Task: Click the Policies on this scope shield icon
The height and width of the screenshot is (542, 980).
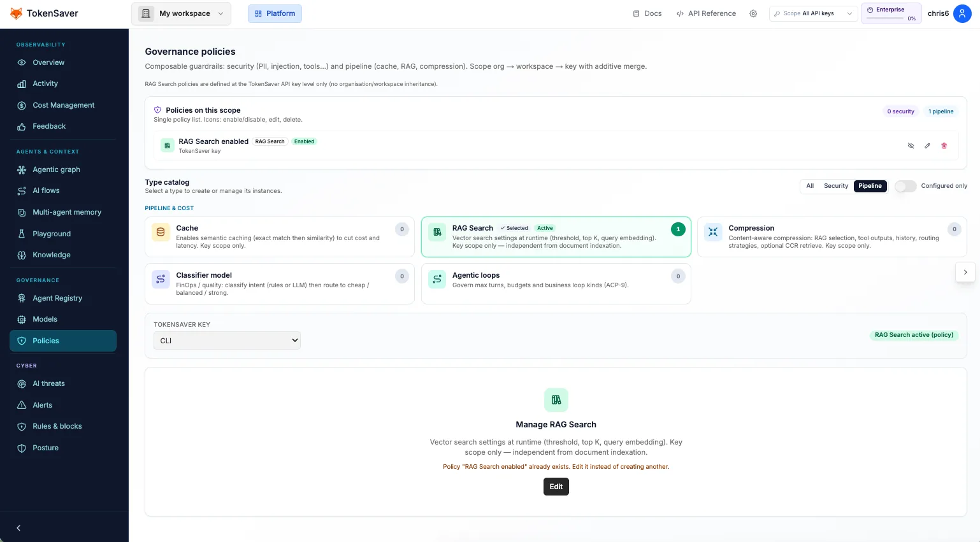Action: click(157, 110)
